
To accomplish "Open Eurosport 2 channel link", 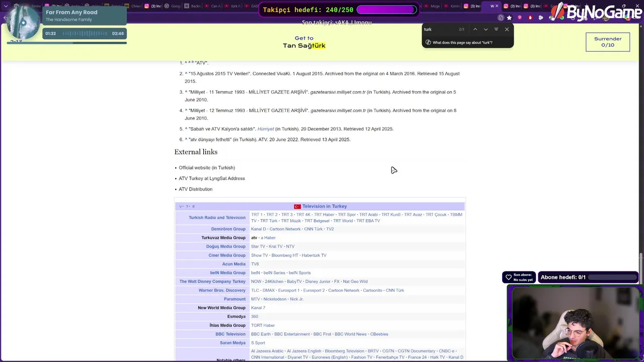I will (x=314, y=291).
